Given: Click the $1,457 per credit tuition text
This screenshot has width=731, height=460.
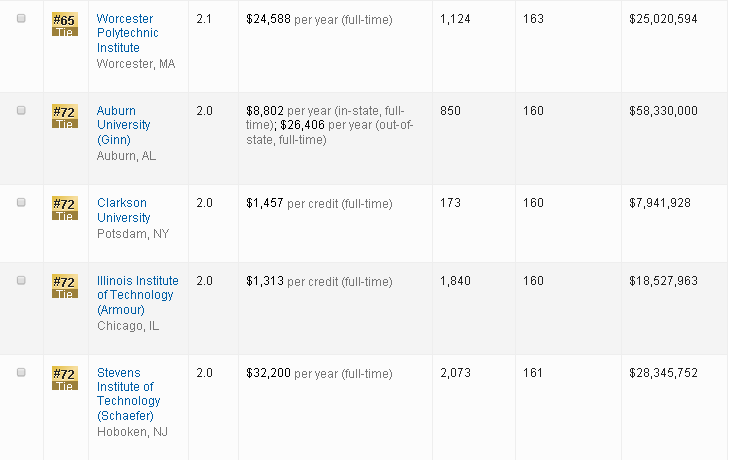Looking at the screenshot, I should pyautogui.click(x=319, y=203).
